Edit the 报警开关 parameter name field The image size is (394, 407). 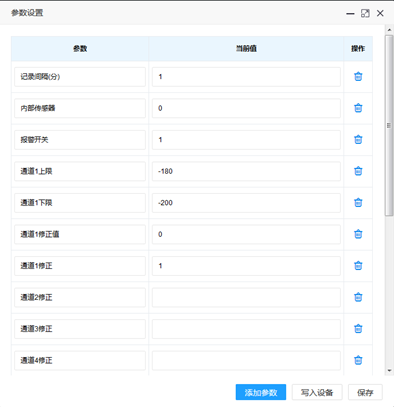click(x=80, y=140)
